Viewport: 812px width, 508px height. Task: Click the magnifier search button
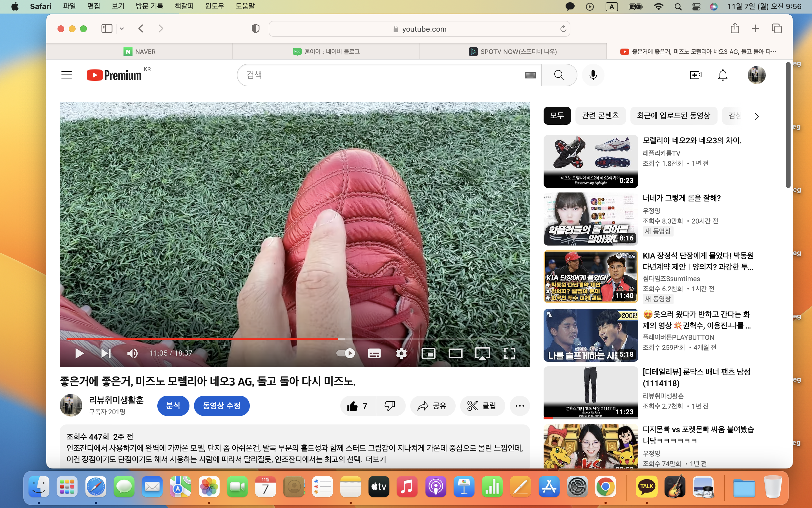pos(559,75)
